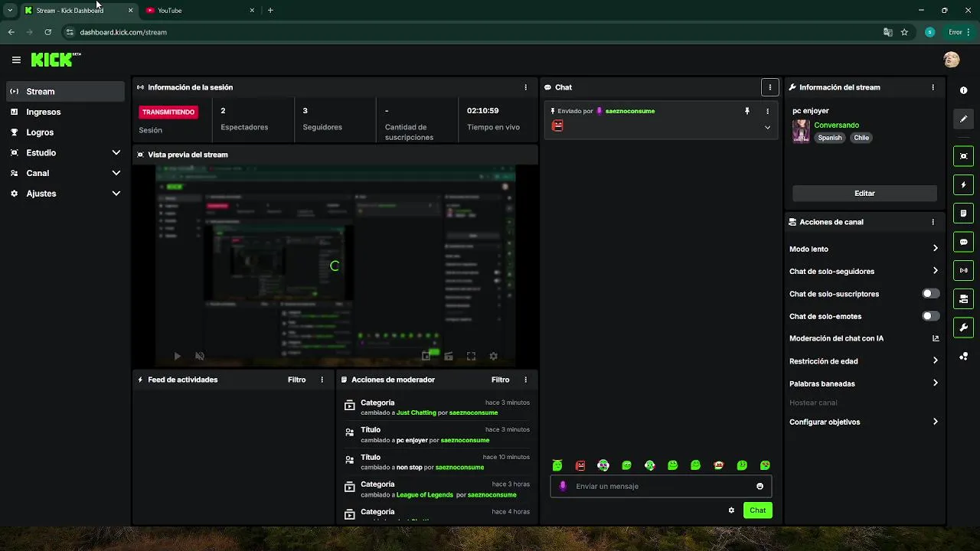Click the three-circles icon below the wrench

[963, 357]
